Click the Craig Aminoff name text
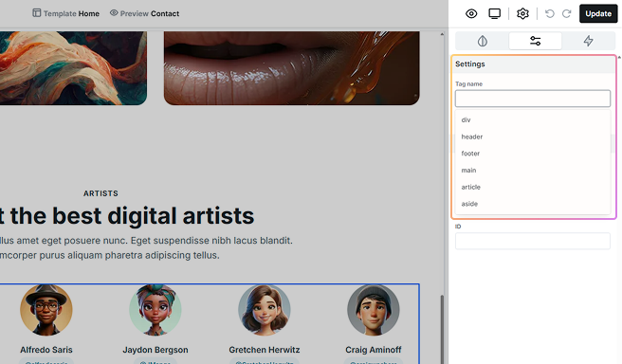This screenshot has width=622, height=364. click(x=374, y=350)
